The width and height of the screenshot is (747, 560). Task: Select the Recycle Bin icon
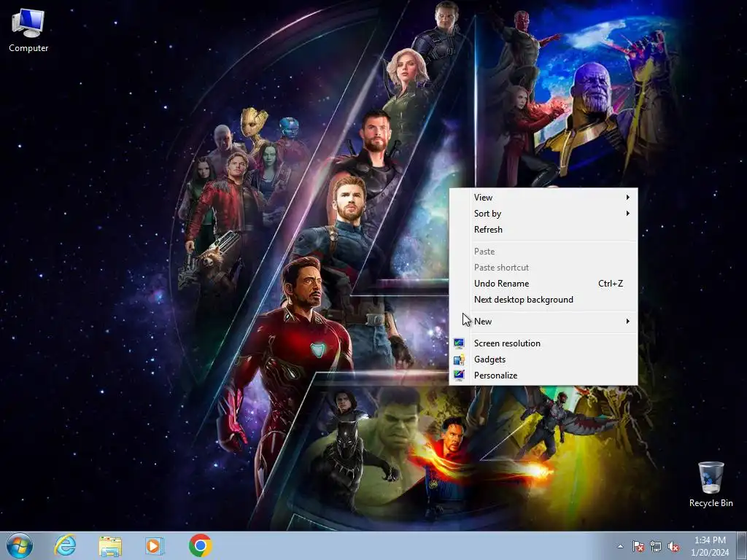pyautogui.click(x=711, y=484)
